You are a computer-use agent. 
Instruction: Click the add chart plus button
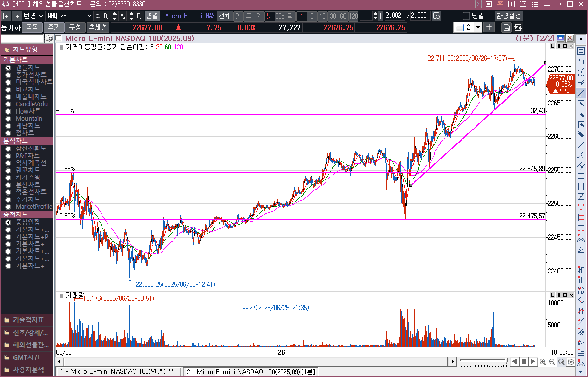pyautogui.click(x=489, y=27)
